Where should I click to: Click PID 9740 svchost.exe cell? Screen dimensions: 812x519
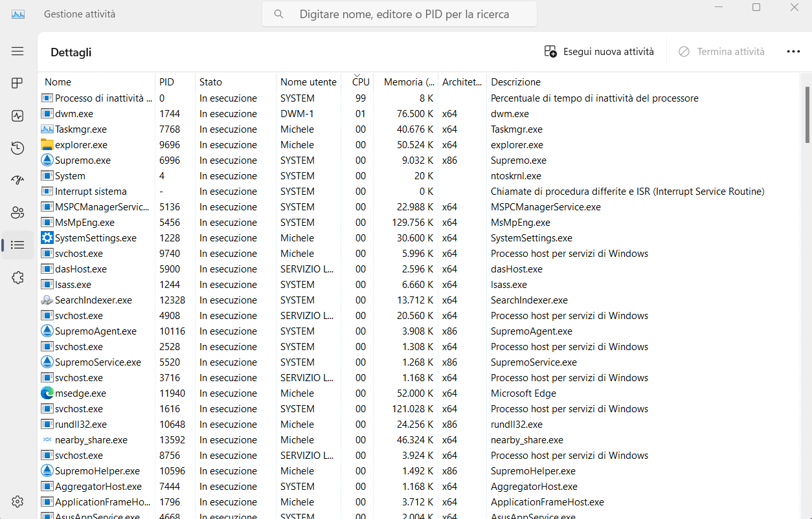pyautogui.click(x=170, y=253)
